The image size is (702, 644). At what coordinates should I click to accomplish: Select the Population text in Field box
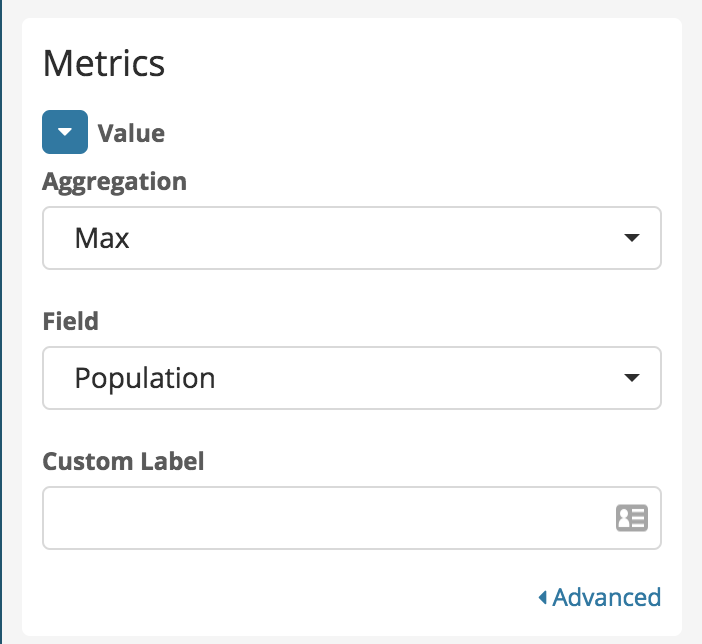click(x=145, y=379)
